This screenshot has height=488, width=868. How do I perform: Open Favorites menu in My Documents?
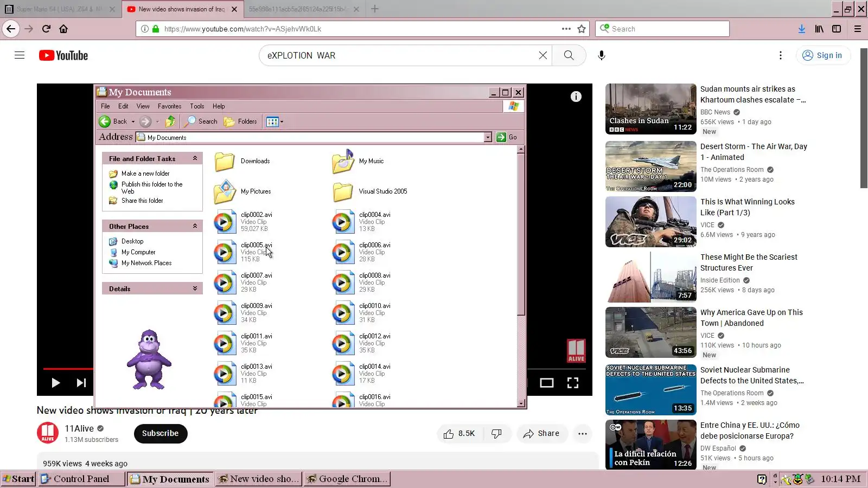click(169, 106)
